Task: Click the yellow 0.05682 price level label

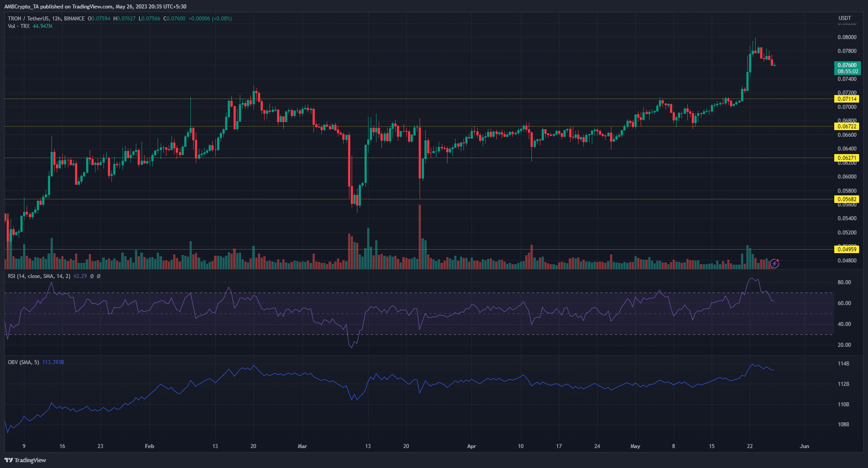Action: (847, 199)
